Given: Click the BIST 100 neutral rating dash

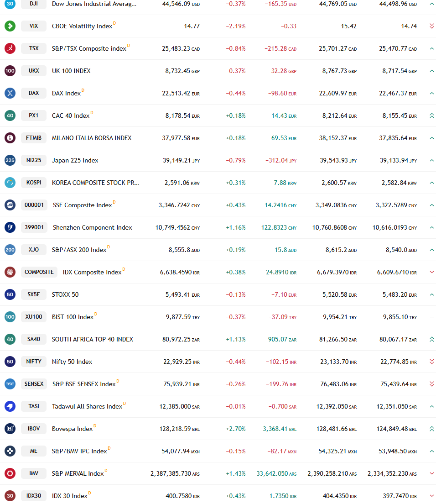Looking at the screenshot, I should [432, 317].
